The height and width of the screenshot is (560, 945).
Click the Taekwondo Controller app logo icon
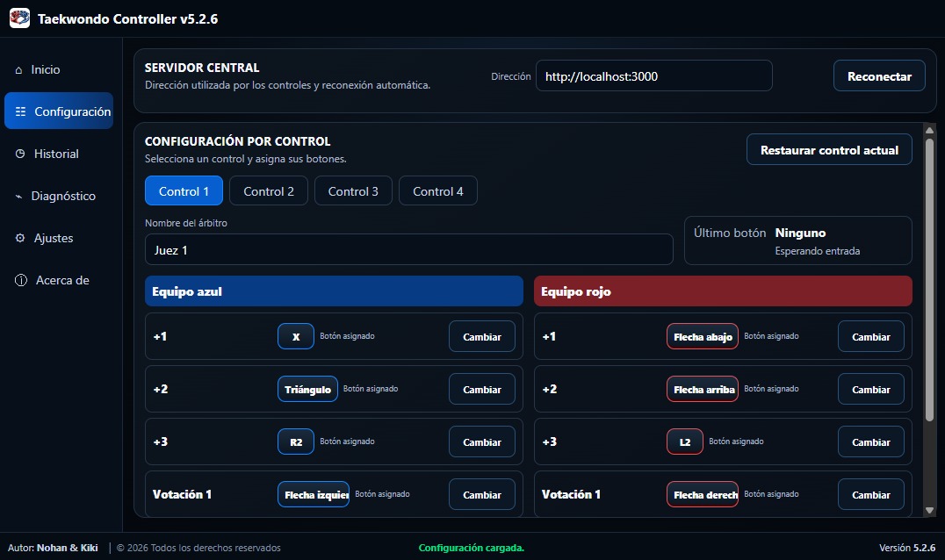point(19,18)
